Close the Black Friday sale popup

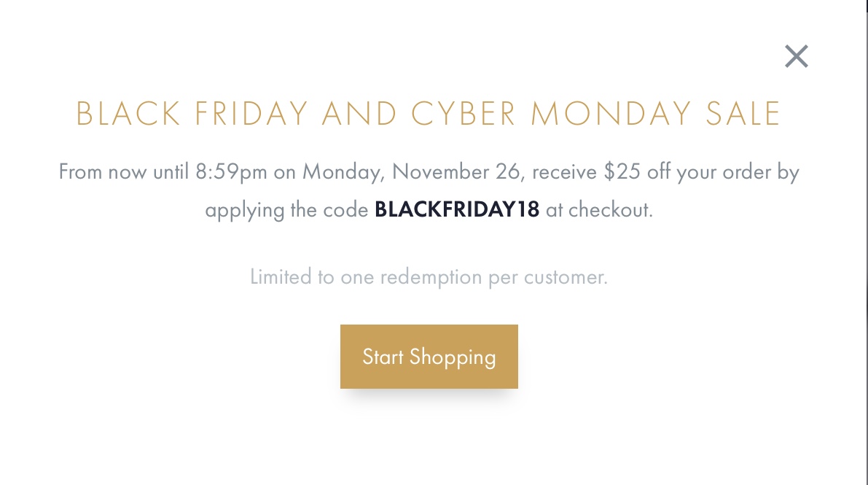(797, 56)
